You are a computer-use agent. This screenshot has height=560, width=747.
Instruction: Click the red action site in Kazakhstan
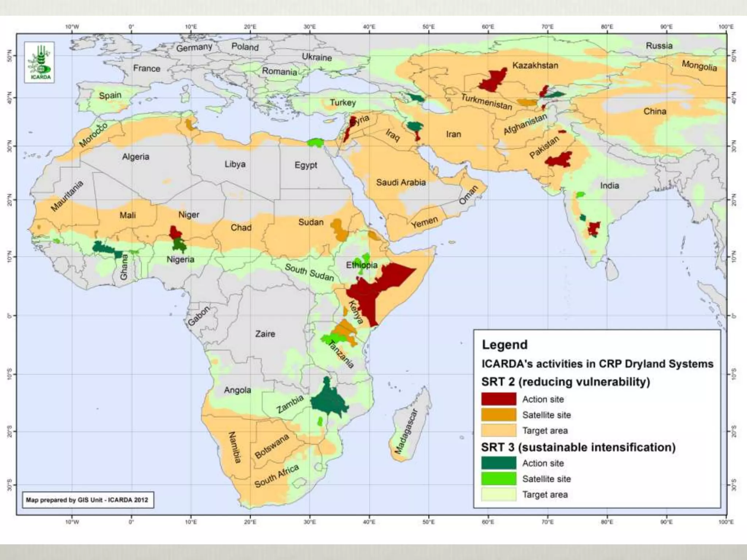[x=492, y=80]
